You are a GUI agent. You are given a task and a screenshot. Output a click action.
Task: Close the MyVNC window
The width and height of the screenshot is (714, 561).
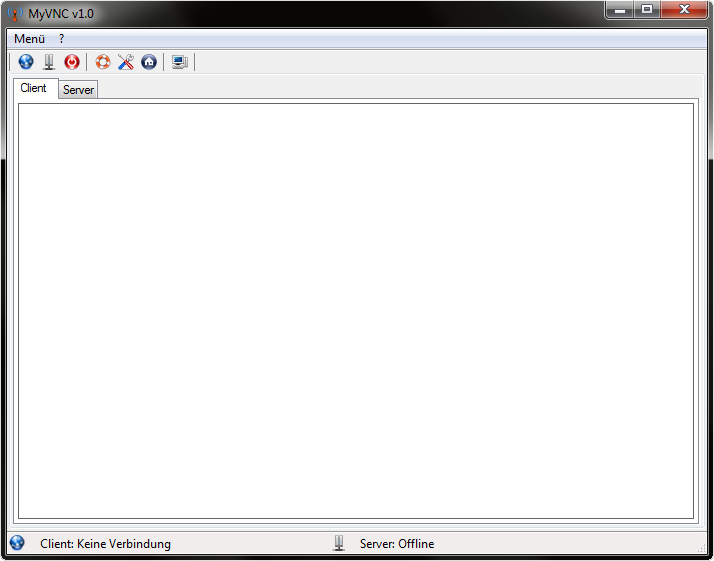pyautogui.click(x=684, y=10)
